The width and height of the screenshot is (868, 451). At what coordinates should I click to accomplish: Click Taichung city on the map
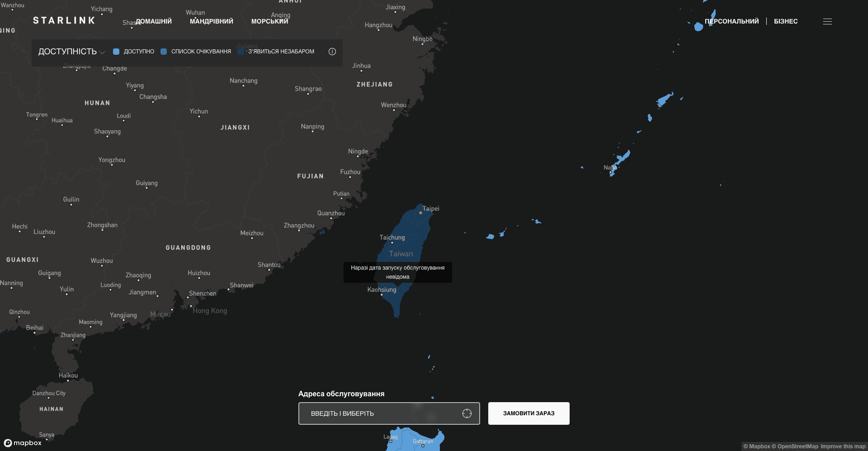click(392, 237)
